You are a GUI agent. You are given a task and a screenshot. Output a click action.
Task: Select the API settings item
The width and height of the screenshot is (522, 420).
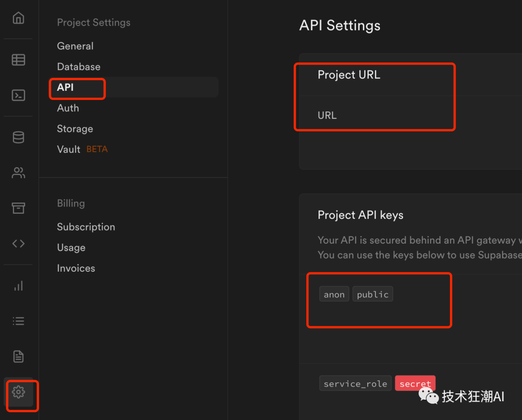tap(66, 87)
